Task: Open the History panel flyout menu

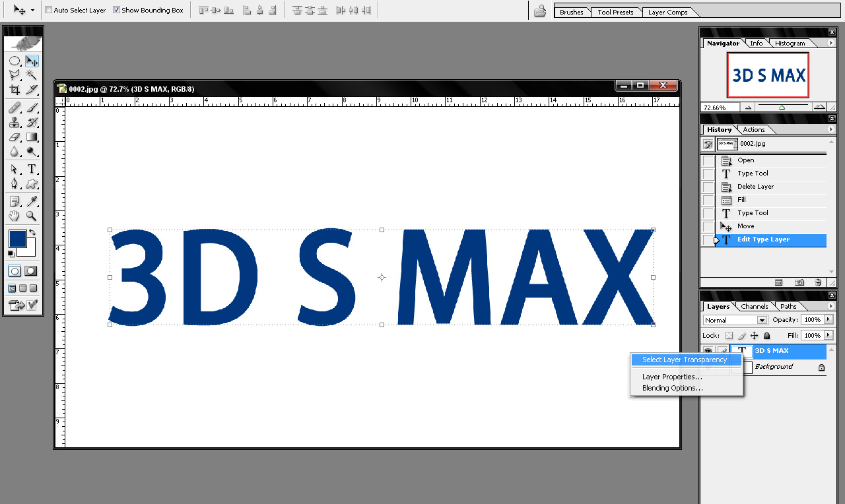Action: click(x=831, y=130)
